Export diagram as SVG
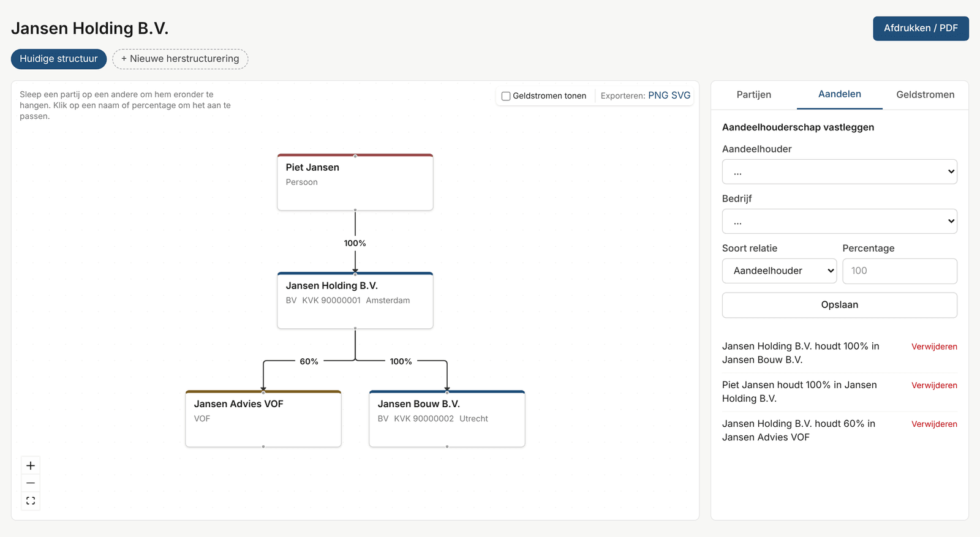980x537 pixels. click(680, 96)
